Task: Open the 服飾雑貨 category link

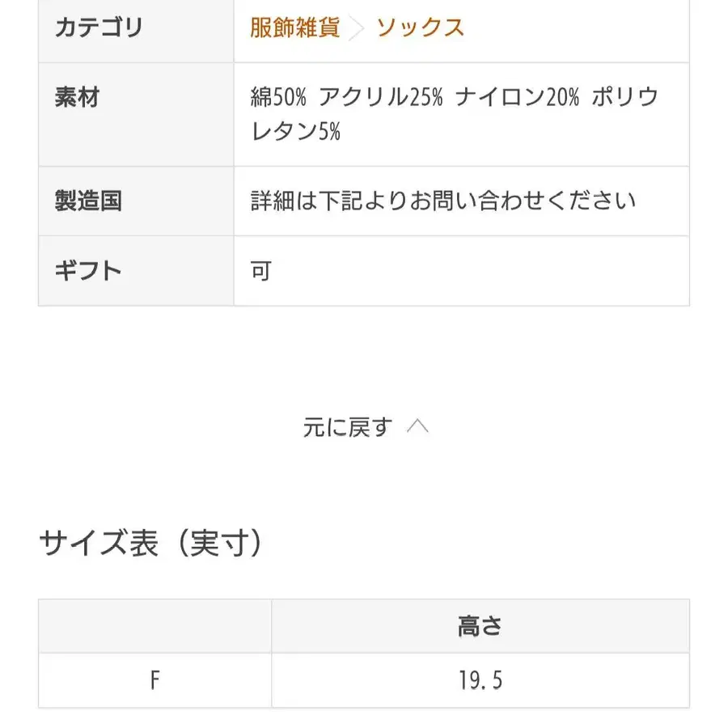Action: pyautogui.click(x=294, y=28)
